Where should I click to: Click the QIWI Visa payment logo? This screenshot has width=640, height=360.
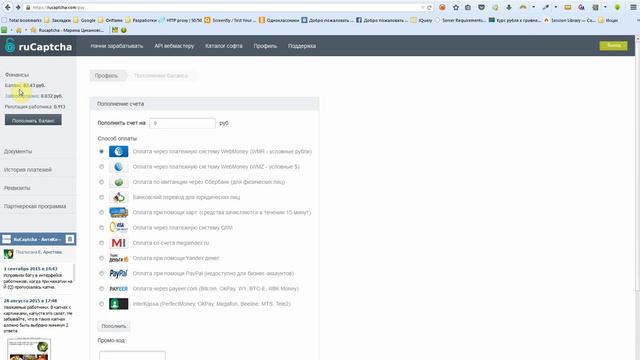[118, 228]
